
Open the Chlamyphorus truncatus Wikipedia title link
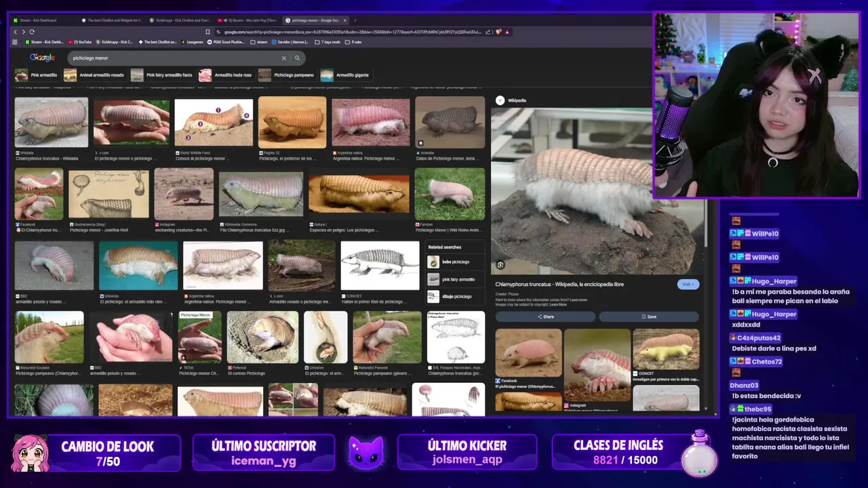point(559,285)
